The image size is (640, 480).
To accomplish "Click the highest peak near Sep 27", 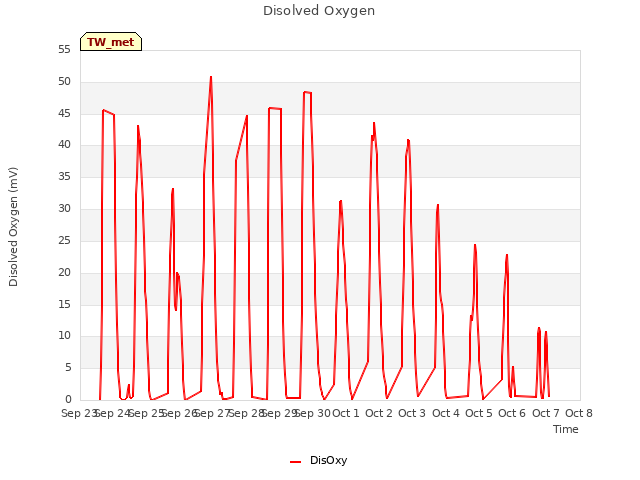I will click(211, 77).
